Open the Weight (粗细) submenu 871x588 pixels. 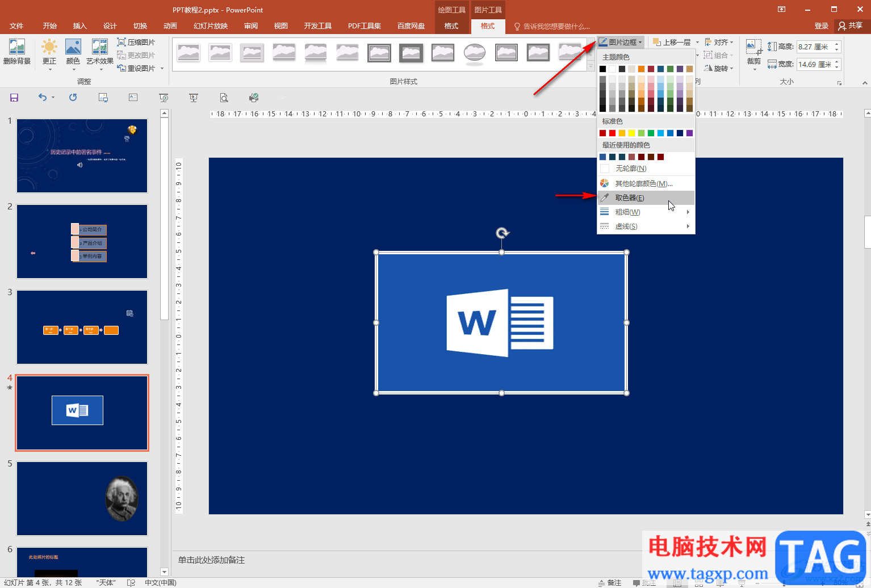646,212
